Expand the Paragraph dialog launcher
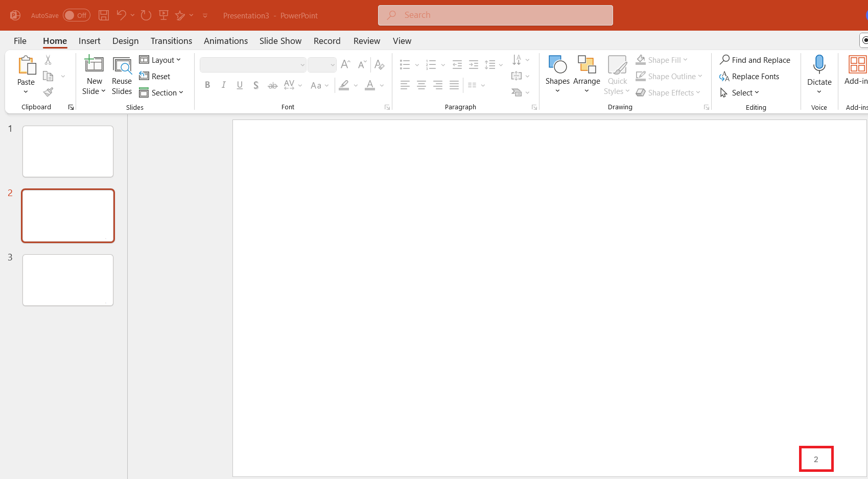 tap(534, 107)
